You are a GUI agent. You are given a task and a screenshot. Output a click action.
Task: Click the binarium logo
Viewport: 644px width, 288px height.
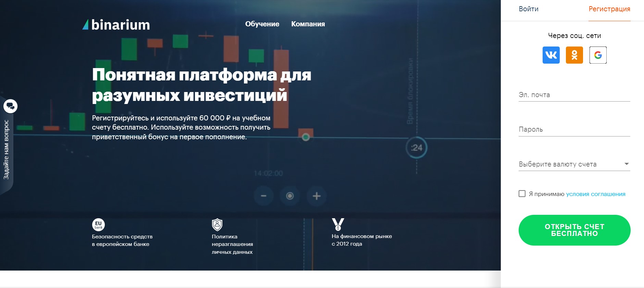click(x=116, y=25)
